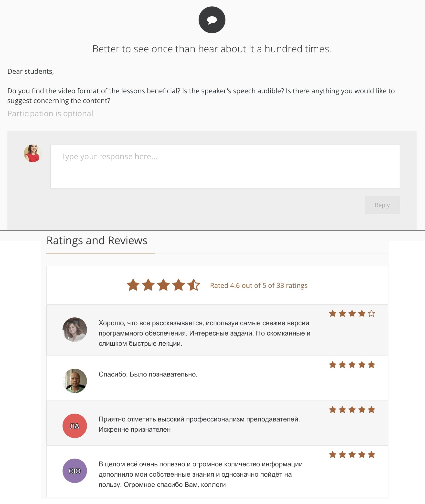Click the commenter's red-dress profile avatar

pyautogui.click(x=33, y=153)
